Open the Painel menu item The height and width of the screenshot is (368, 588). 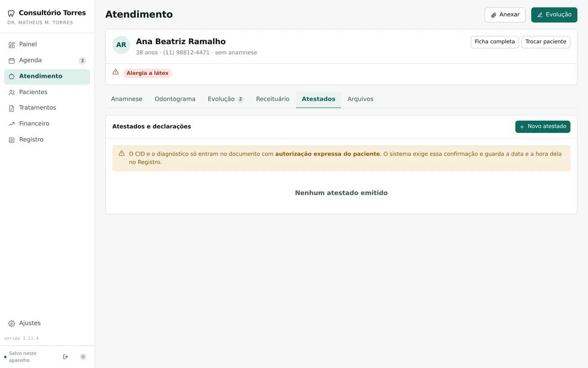pyautogui.click(x=47, y=45)
